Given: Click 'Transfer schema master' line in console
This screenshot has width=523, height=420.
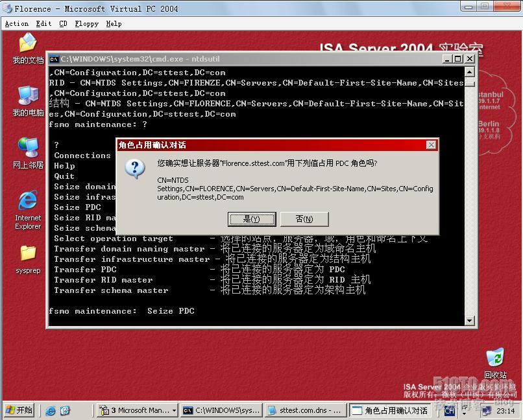Looking at the screenshot, I should pos(210,290).
